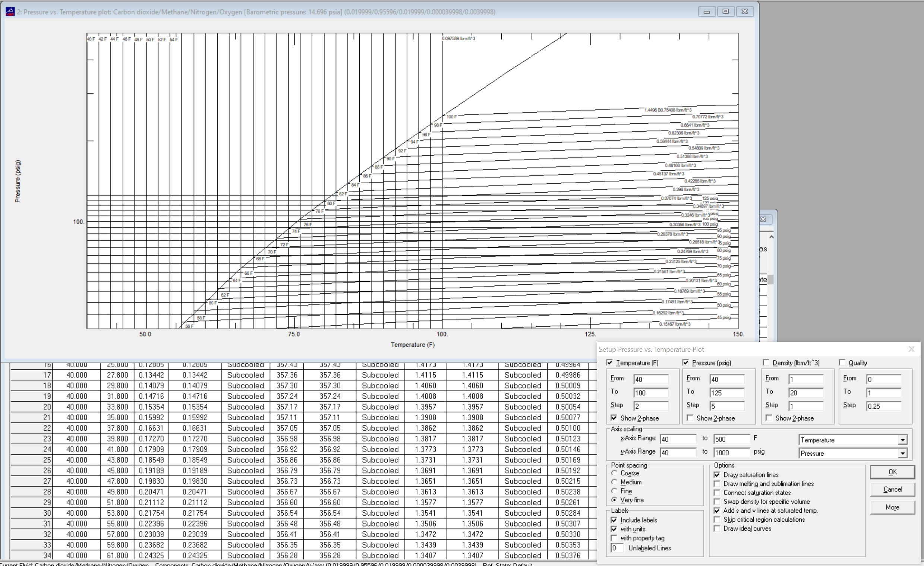The width and height of the screenshot is (924, 566).
Task: Enable Show 2-phase under Pressure
Action: pyautogui.click(x=690, y=418)
